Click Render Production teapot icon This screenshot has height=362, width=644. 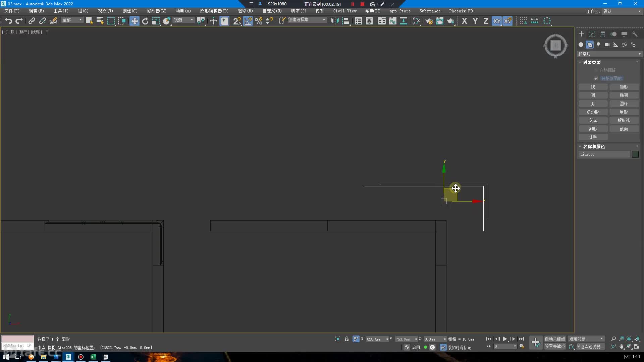[450, 21]
